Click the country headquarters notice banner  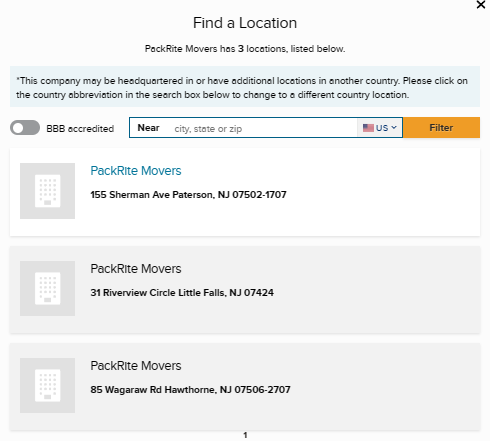245,87
